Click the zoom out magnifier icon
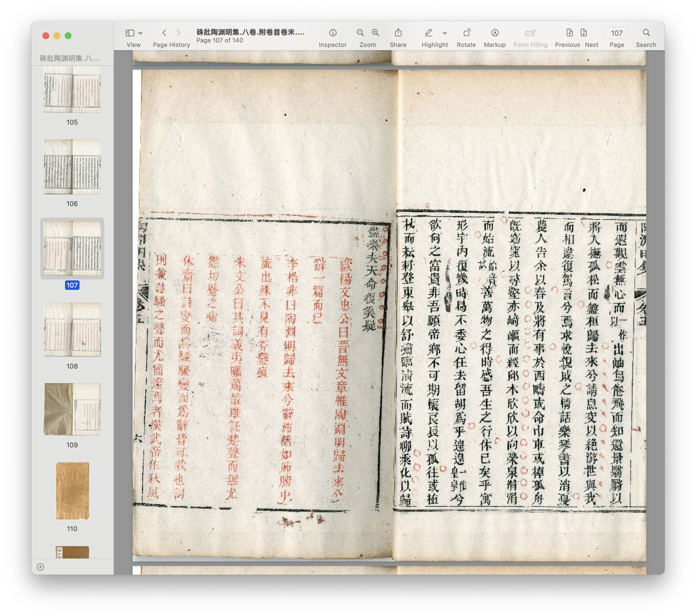This screenshot has width=696, height=616. pyautogui.click(x=360, y=33)
